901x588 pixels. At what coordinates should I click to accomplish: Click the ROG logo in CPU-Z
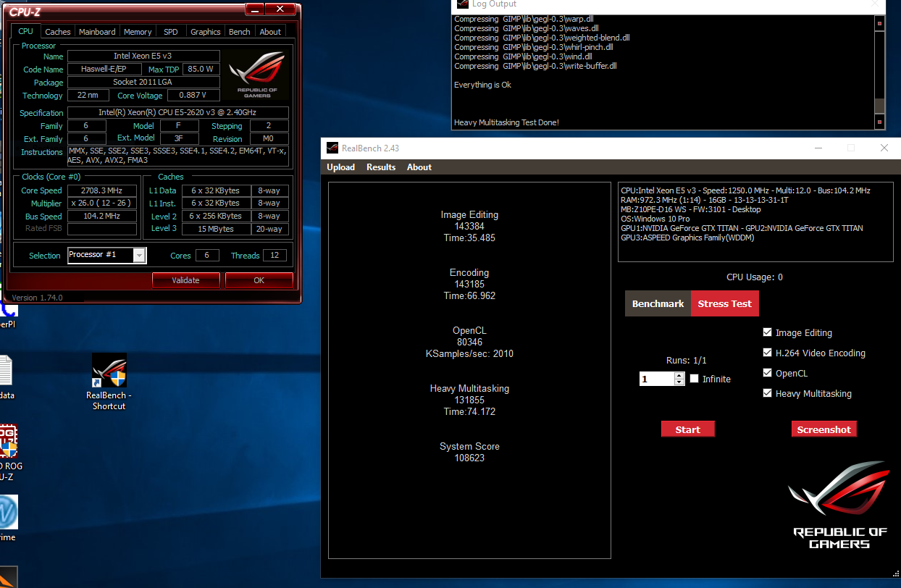257,75
